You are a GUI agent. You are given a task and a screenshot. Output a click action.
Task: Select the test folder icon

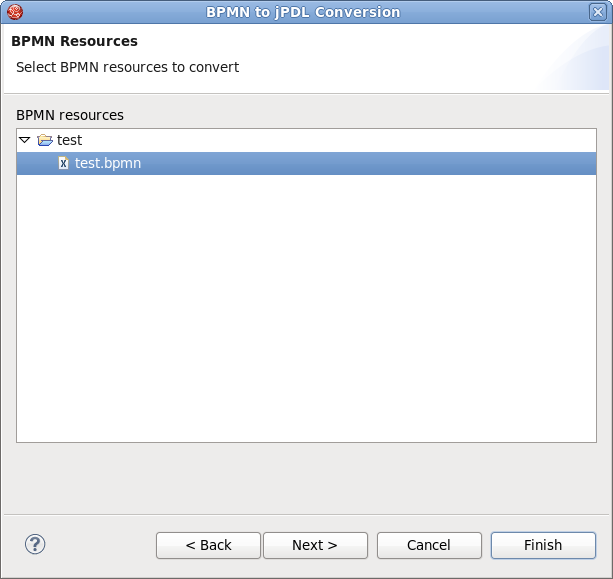pos(45,140)
